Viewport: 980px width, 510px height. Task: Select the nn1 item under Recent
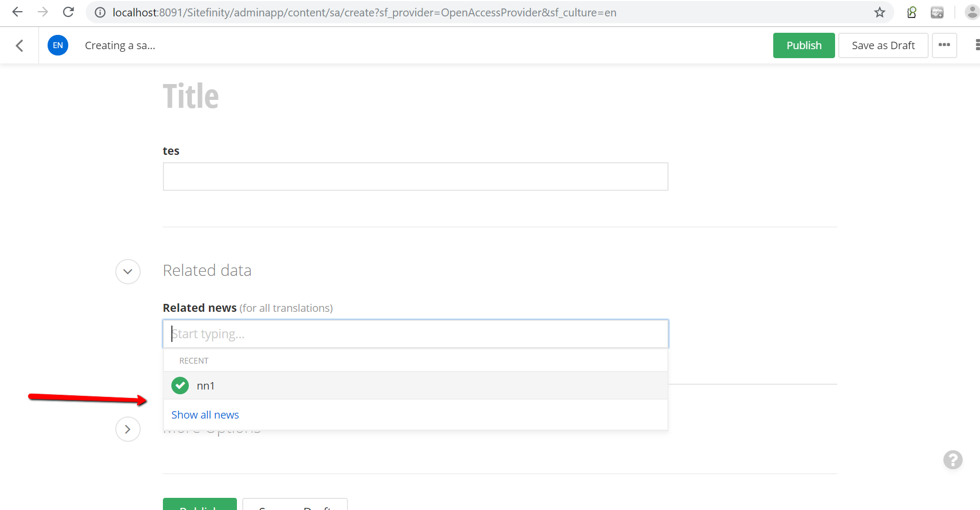point(205,385)
